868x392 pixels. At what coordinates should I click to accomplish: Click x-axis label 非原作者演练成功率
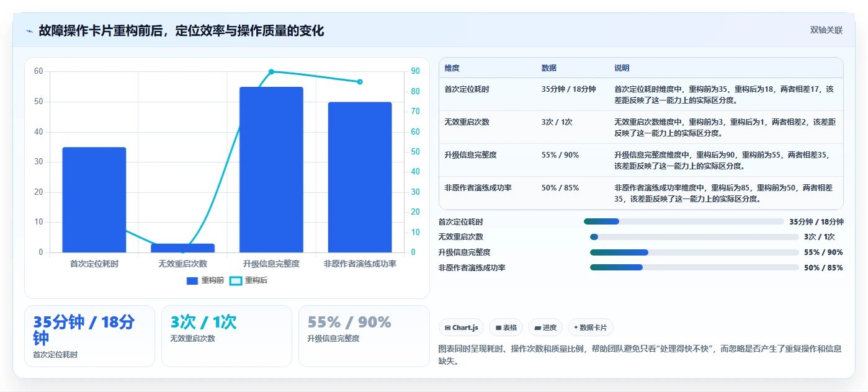pos(360,264)
